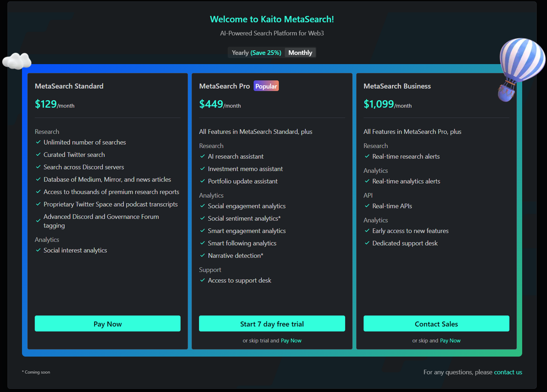Click checkmark beside Smart following analytics
The image size is (547, 392).
point(203,243)
